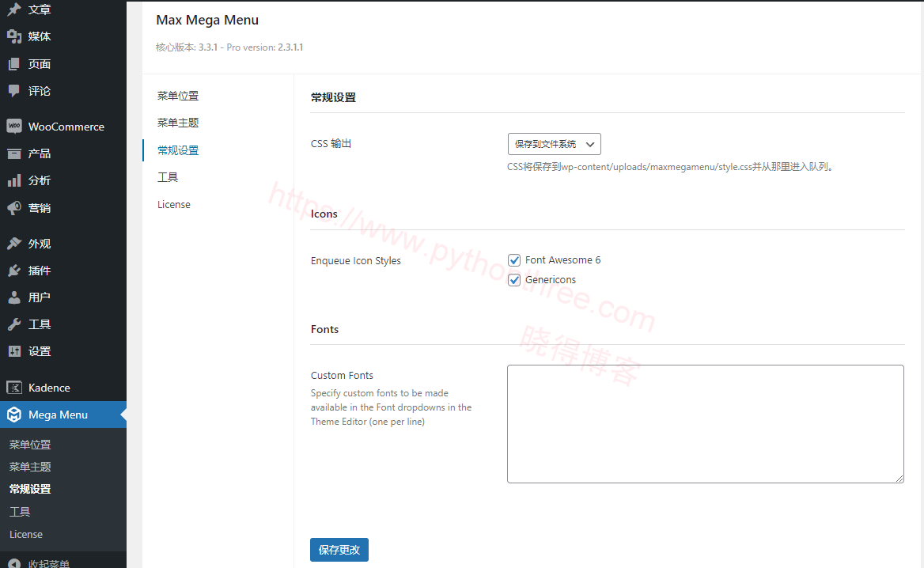Screen dimensions: 924x568
Task: Switch to the 菜单位置 tab
Action: pos(177,95)
